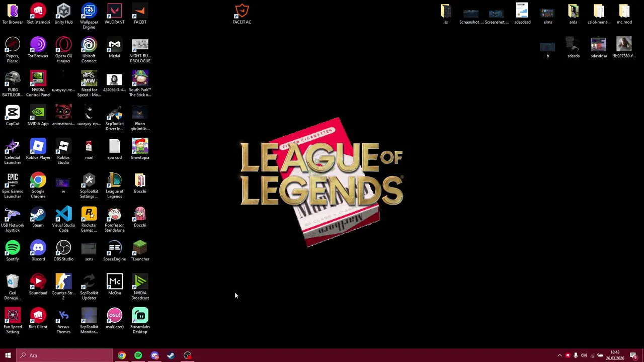Open Ubisoft Connect desktop icon

(89, 50)
